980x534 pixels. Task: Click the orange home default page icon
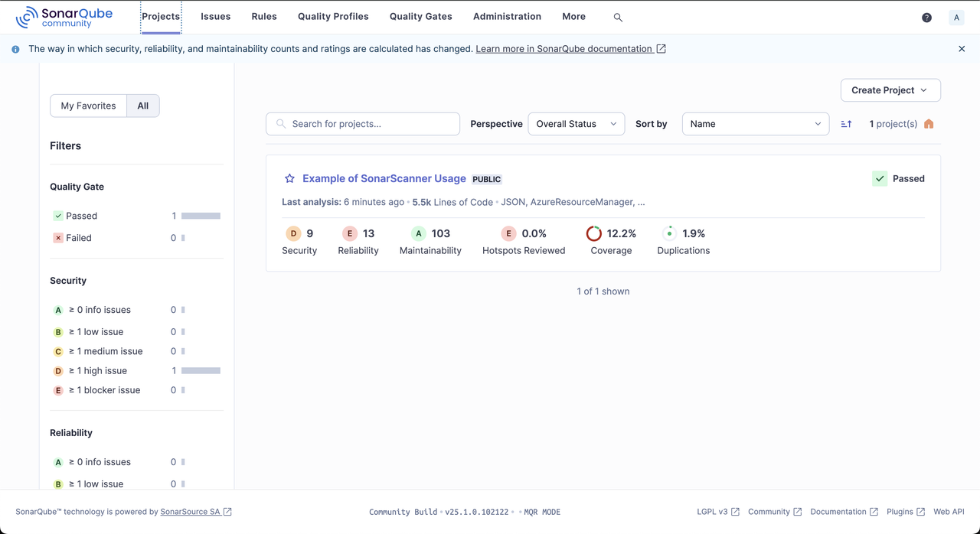(x=929, y=124)
